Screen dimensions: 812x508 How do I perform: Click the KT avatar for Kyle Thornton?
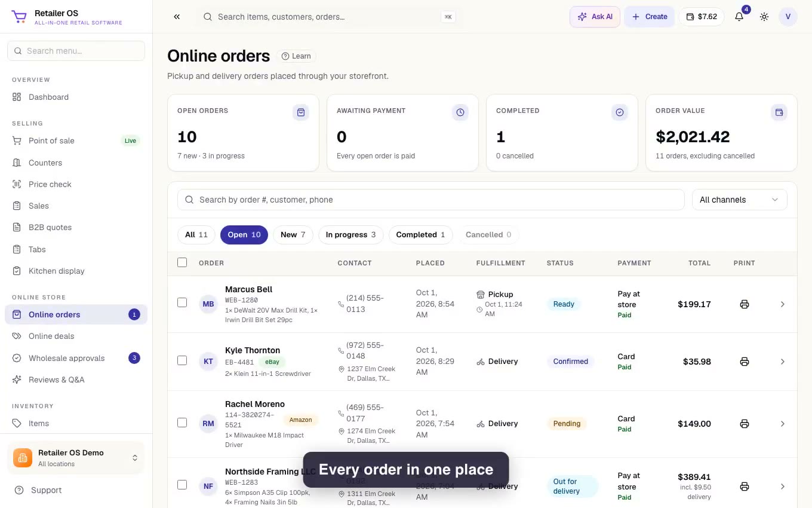pyautogui.click(x=208, y=362)
